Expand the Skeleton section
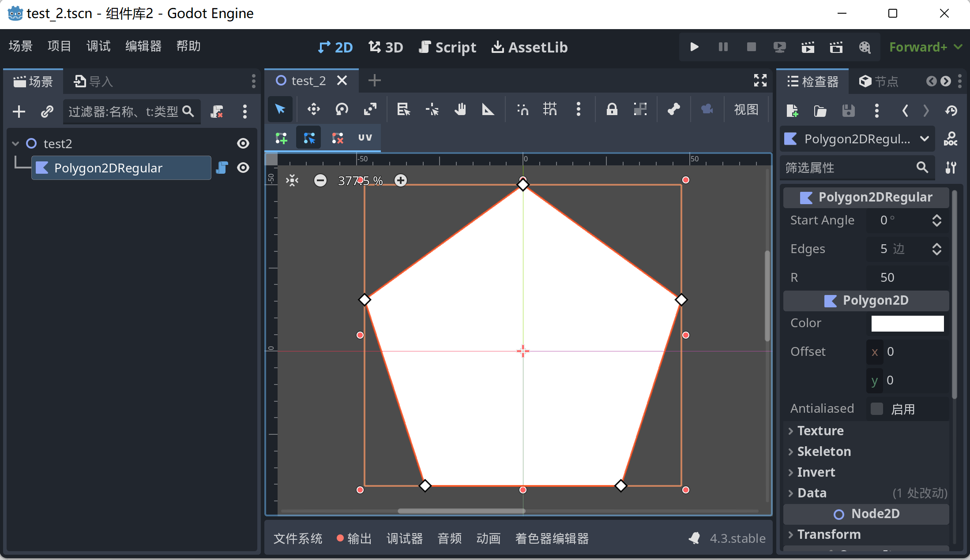The width and height of the screenshot is (970, 560). [866, 452]
